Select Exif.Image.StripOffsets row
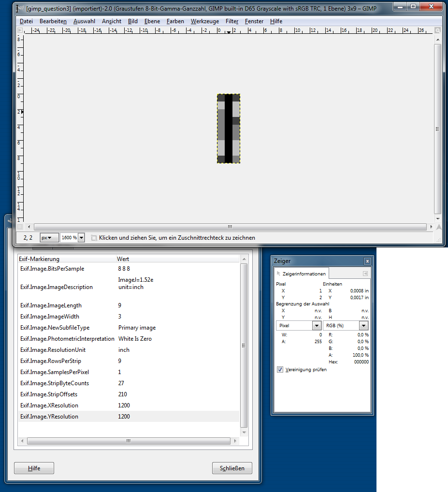 [129, 394]
